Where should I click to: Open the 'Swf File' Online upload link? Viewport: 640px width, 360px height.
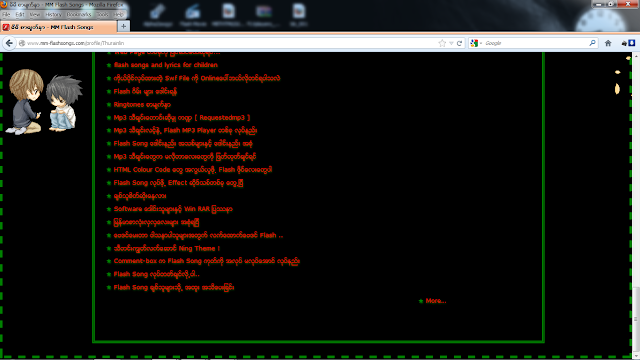(x=197, y=78)
